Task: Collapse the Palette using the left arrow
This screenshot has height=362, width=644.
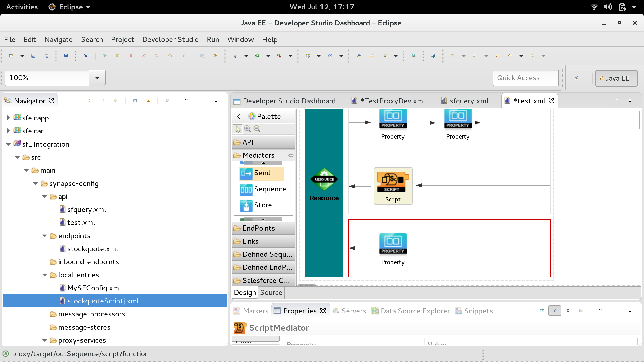Action: coord(238,116)
